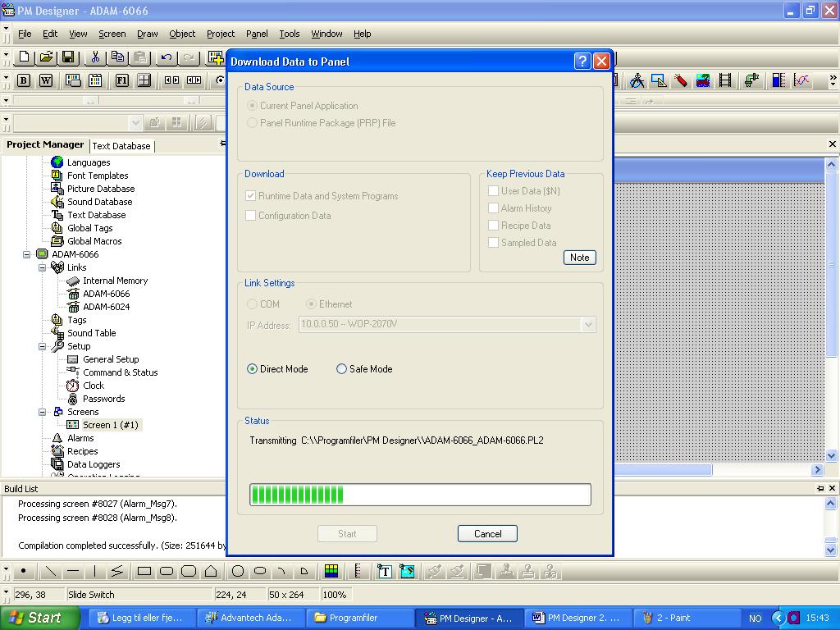Collapse the ADAM-6066 tree node
Image resolution: width=840 pixels, height=630 pixels.
point(26,254)
